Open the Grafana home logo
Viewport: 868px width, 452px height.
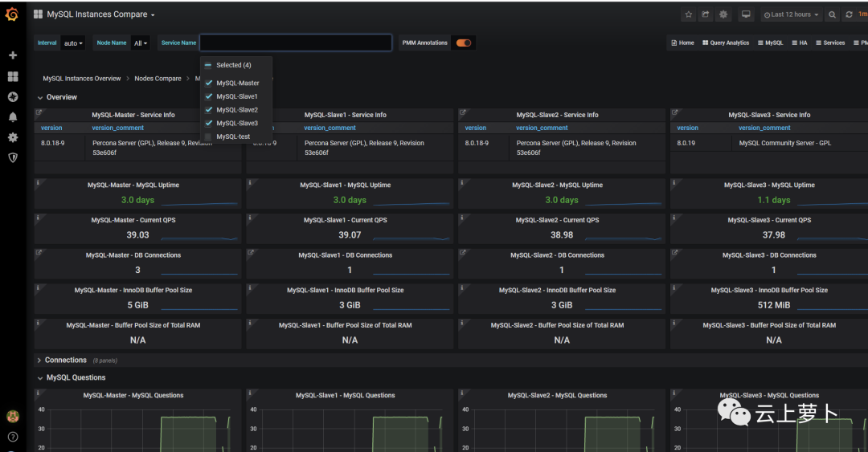coord(11,14)
